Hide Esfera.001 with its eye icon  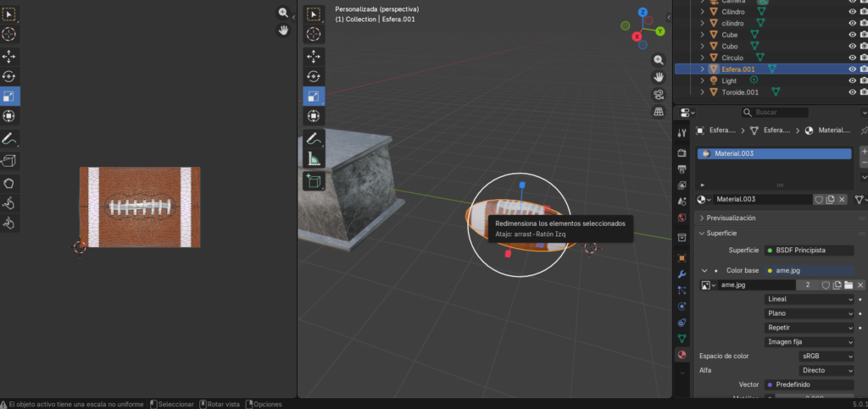853,69
